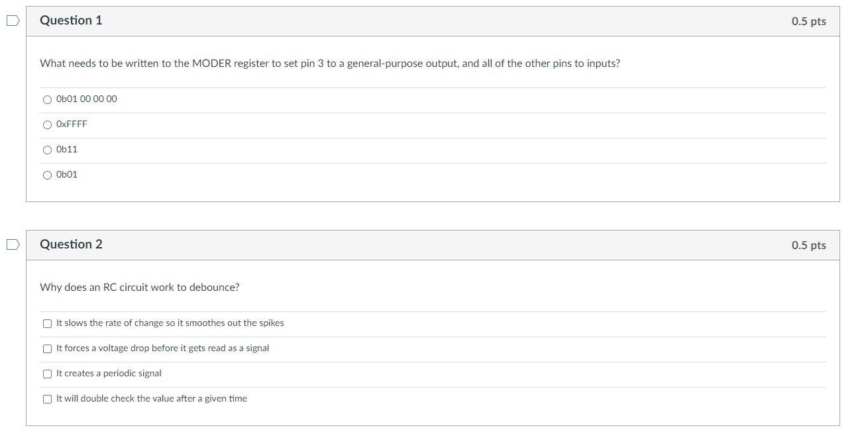Check 'It creates a periodic signal' option
The height and width of the screenshot is (432, 868).
click(47, 373)
